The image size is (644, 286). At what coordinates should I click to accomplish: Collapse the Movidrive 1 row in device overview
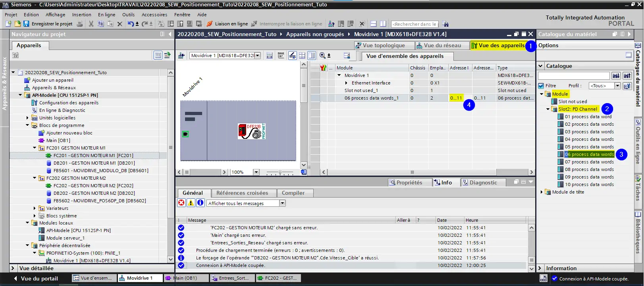click(339, 75)
